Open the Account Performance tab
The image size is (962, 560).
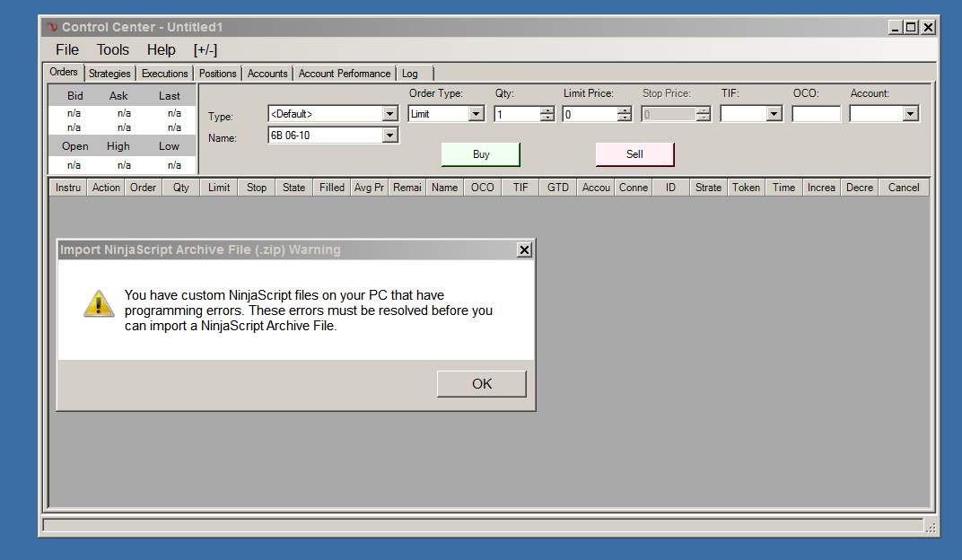pyautogui.click(x=345, y=74)
